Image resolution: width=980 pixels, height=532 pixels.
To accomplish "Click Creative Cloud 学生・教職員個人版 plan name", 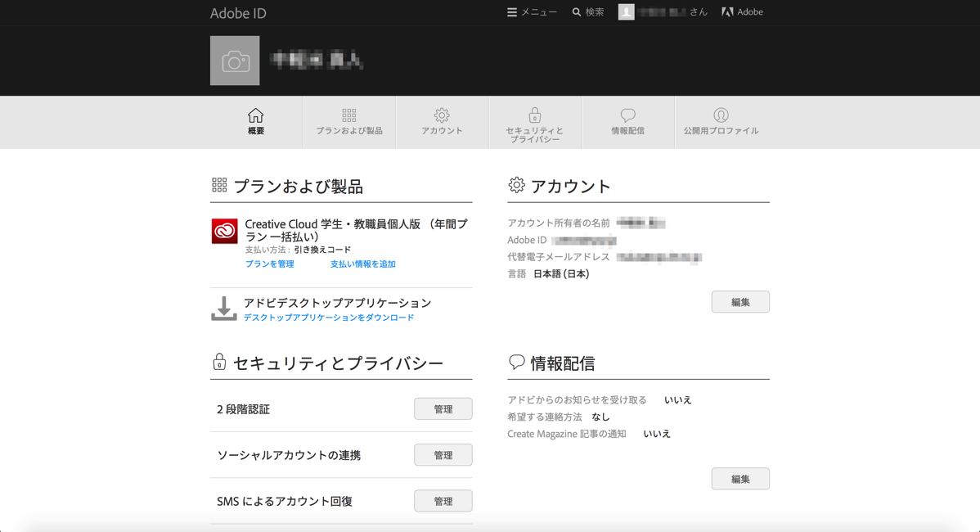I will 356,231.
